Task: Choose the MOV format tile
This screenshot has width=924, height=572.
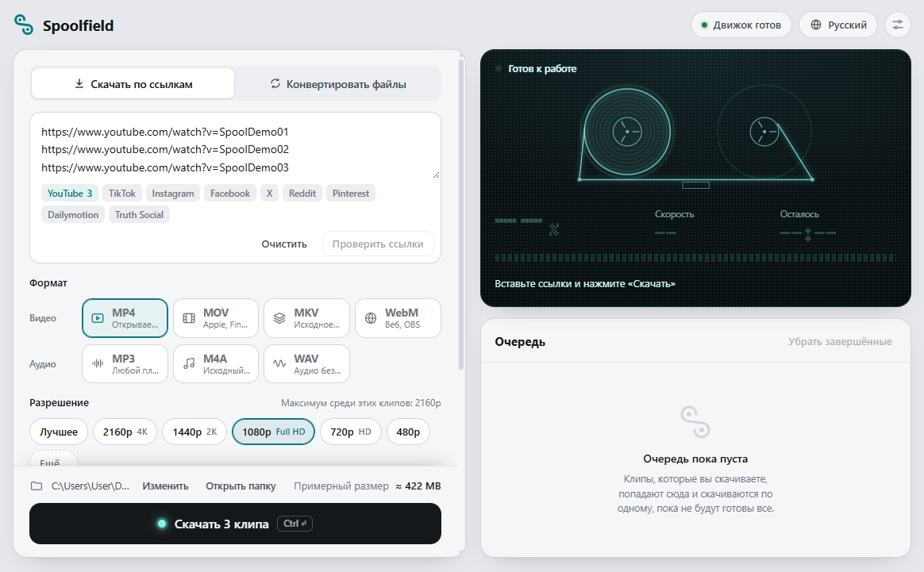Action: pyautogui.click(x=216, y=318)
